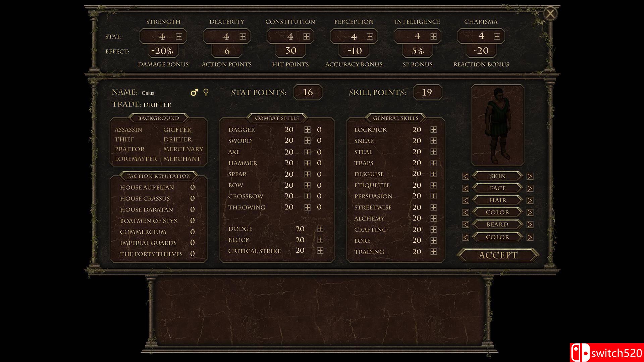Screen dimensions: 644x362
Task: Increase Dodge skill with plus icon
Action: (320, 229)
